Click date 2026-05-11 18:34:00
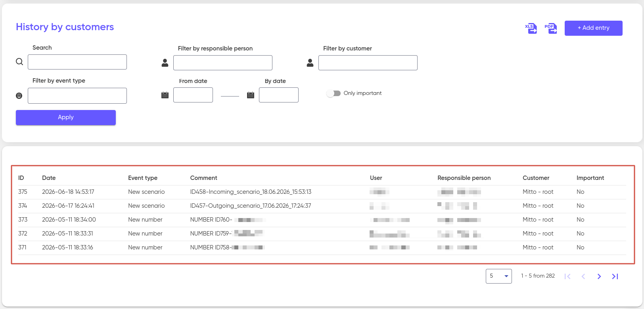This screenshot has height=309, width=644. point(69,220)
